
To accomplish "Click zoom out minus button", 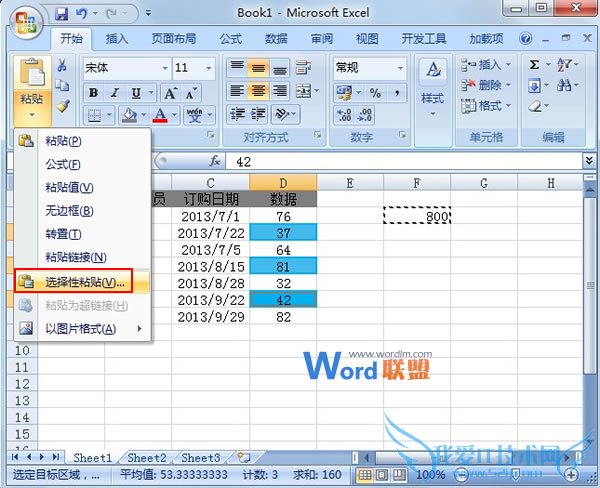I will (461, 475).
